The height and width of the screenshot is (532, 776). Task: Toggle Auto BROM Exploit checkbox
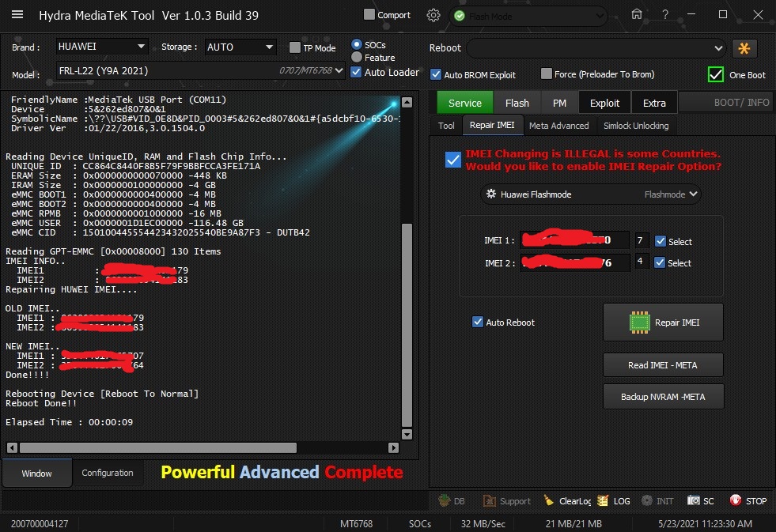(436, 74)
